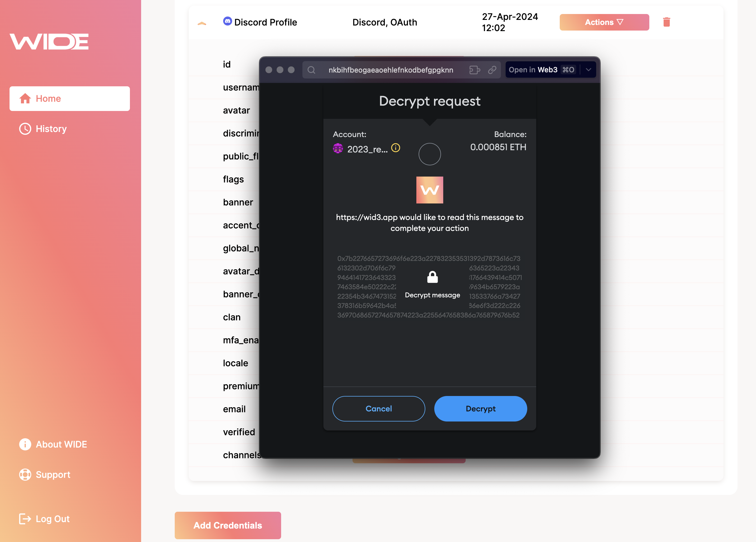Open the Home page in the sidebar

point(69,99)
